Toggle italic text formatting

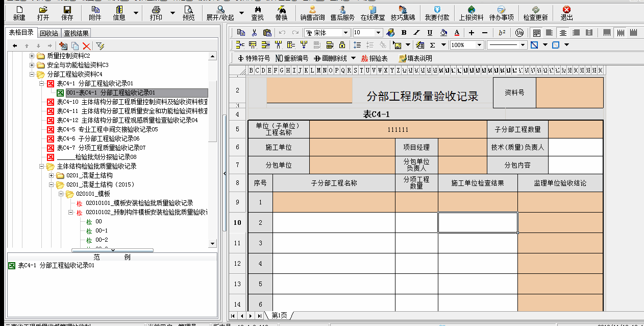(x=417, y=33)
